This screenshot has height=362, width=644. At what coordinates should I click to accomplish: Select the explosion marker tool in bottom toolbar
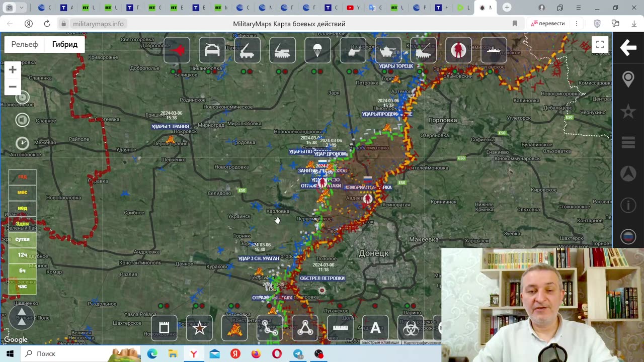click(234, 328)
